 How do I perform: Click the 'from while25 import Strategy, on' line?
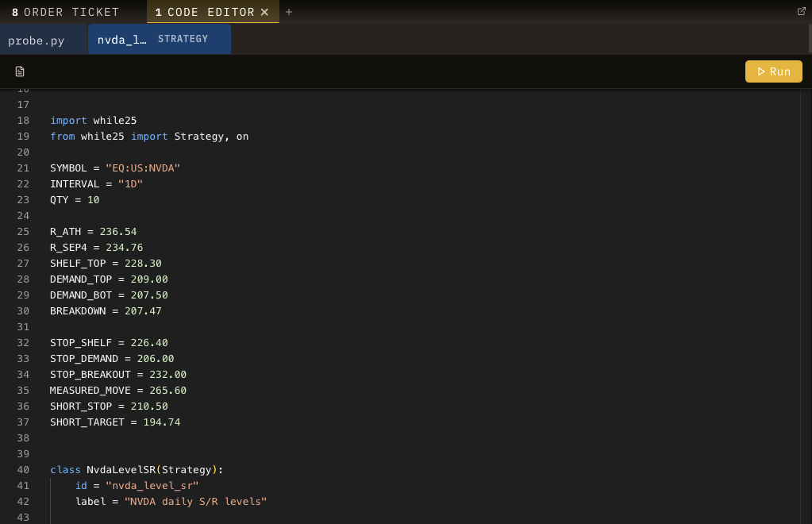(149, 137)
